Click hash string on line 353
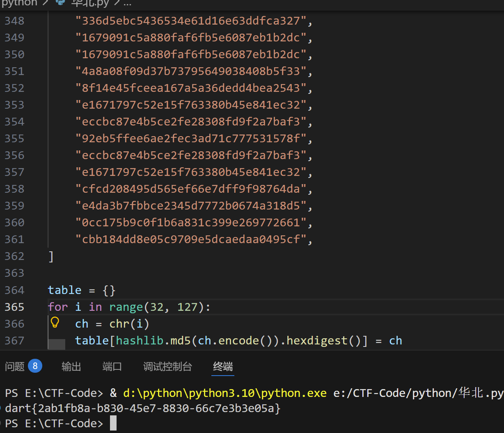Viewport: 504px width, 433px height. [191, 105]
